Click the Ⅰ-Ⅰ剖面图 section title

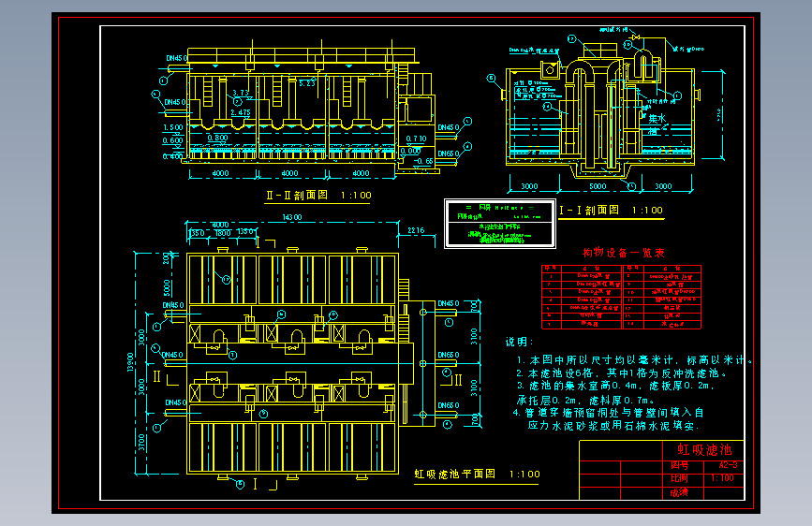pos(589,210)
